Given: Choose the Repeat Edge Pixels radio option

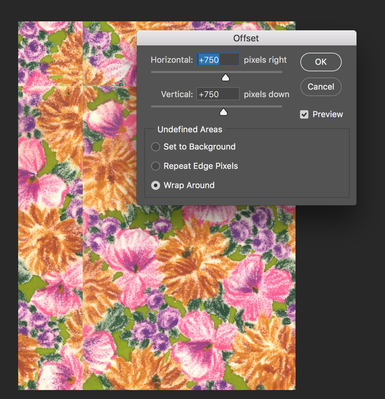Looking at the screenshot, I should coord(155,166).
